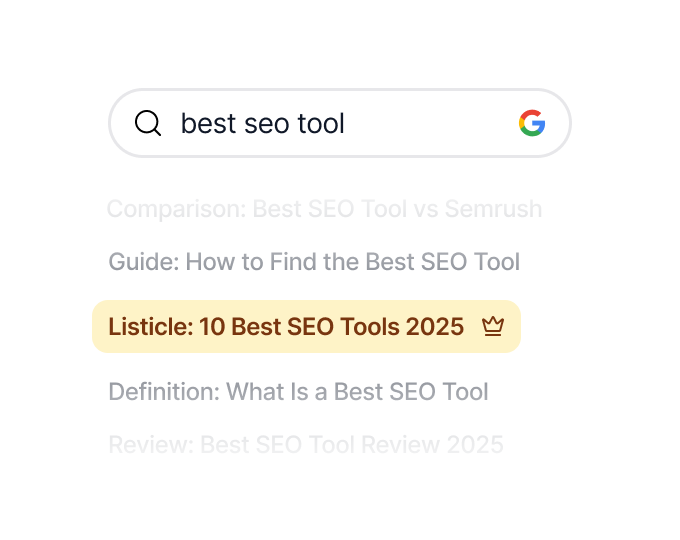Click empty space inside the search bar
This screenshot has height=540, width=680.
(x=430, y=123)
